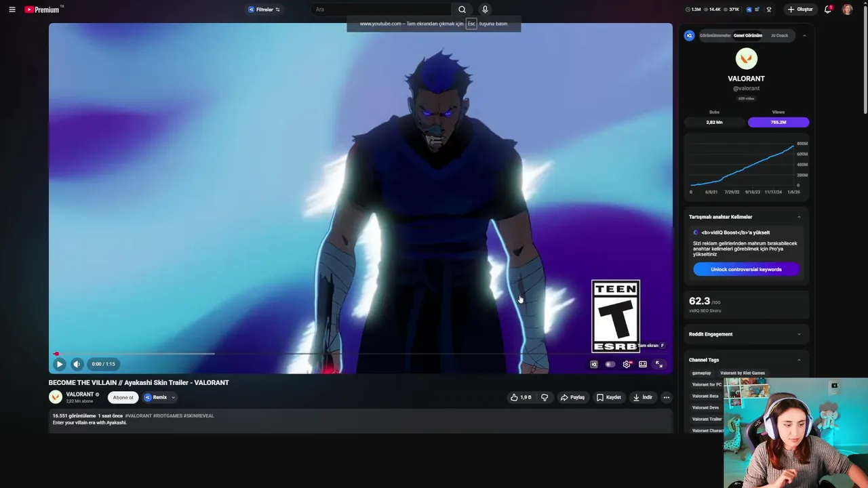The height and width of the screenshot is (488, 868).
Task: Click vidIQ round logo in side panel
Action: [690, 35]
